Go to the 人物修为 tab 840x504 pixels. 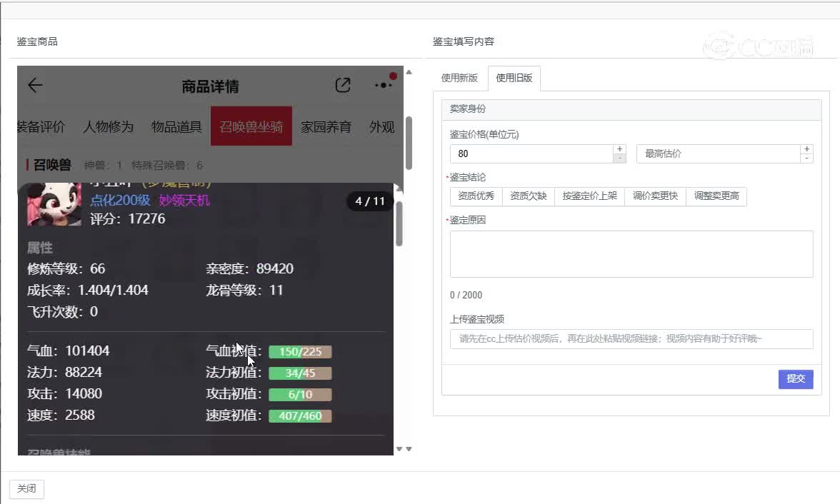click(108, 127)
